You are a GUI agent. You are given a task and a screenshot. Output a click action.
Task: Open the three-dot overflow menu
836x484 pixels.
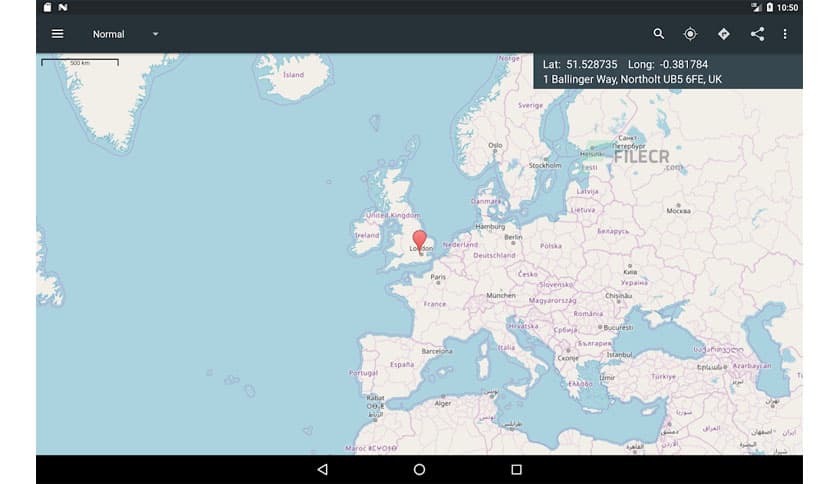[x=785, y=34]
